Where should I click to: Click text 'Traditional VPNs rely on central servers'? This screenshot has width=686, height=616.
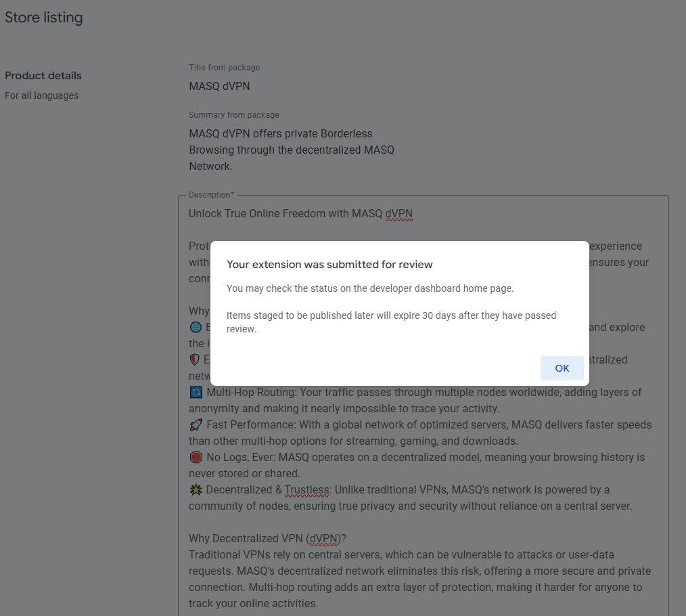pos(285,554)
